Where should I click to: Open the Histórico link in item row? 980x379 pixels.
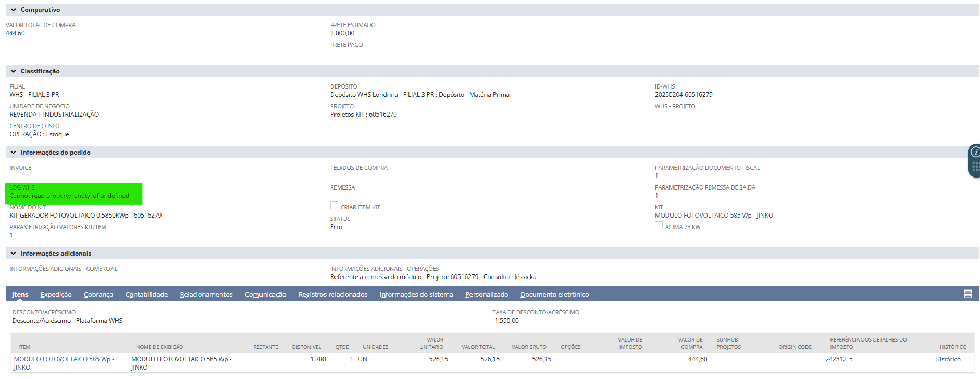tap(947, 359)
